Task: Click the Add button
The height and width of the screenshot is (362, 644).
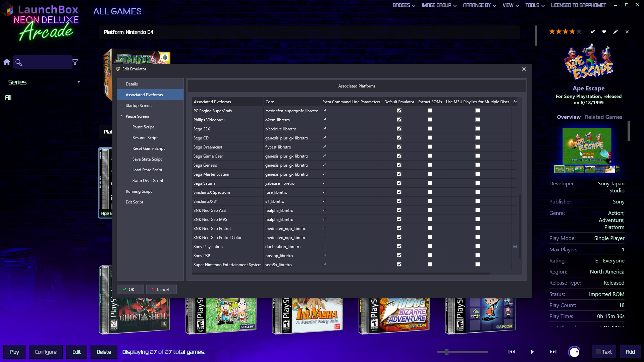Action: (x=630, y=352)
